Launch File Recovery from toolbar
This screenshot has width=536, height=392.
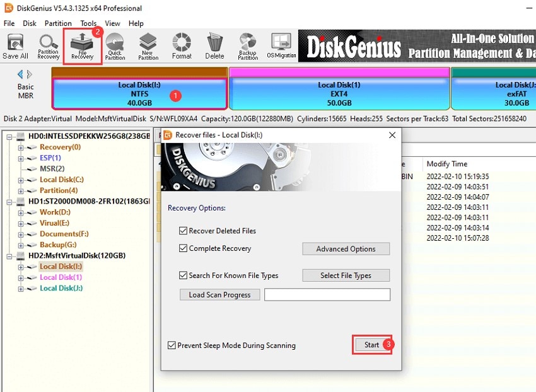point(82,47)
